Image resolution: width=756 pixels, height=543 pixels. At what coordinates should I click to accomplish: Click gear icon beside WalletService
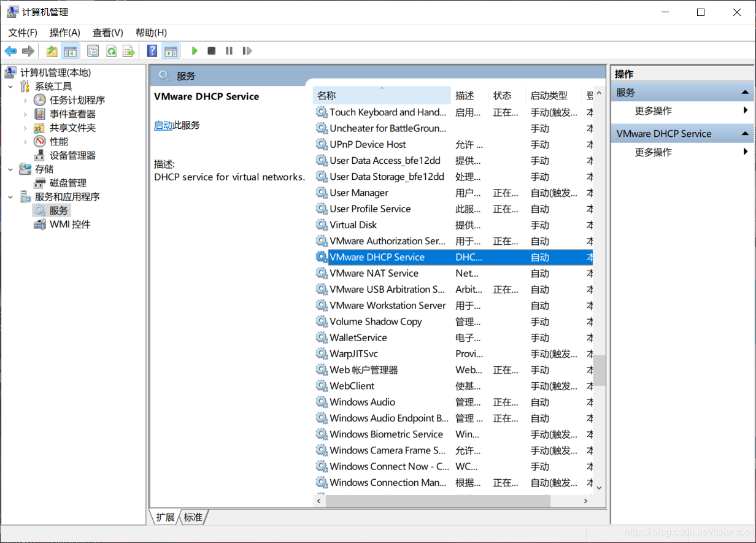tap(322, 338)
